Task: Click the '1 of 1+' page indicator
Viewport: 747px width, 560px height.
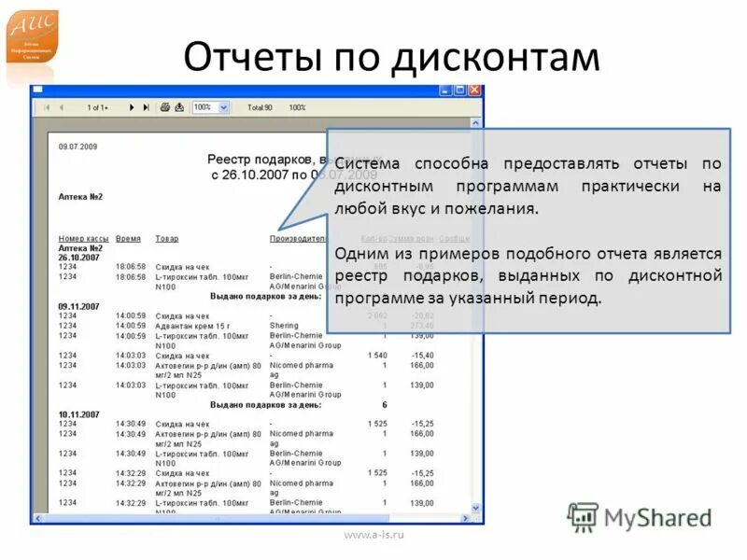Action: [x=95, y=107]
